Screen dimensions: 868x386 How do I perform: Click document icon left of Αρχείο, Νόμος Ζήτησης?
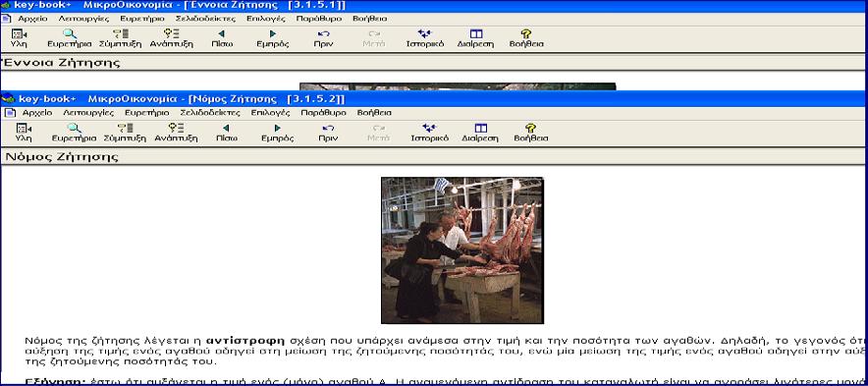(10, 112)
